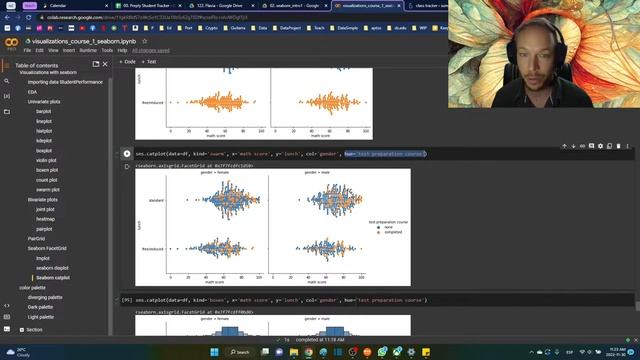Open table of contents in new window

coord(96,64)
